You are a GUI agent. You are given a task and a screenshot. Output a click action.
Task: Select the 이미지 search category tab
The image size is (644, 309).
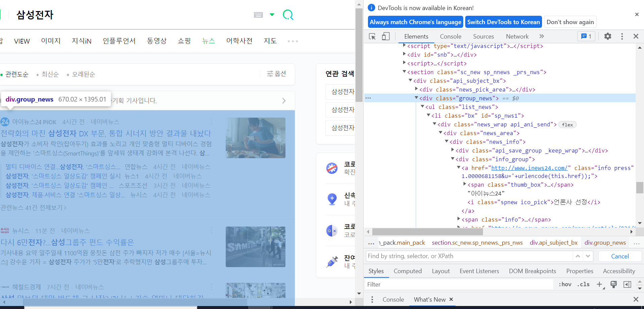tap(51, 41)
